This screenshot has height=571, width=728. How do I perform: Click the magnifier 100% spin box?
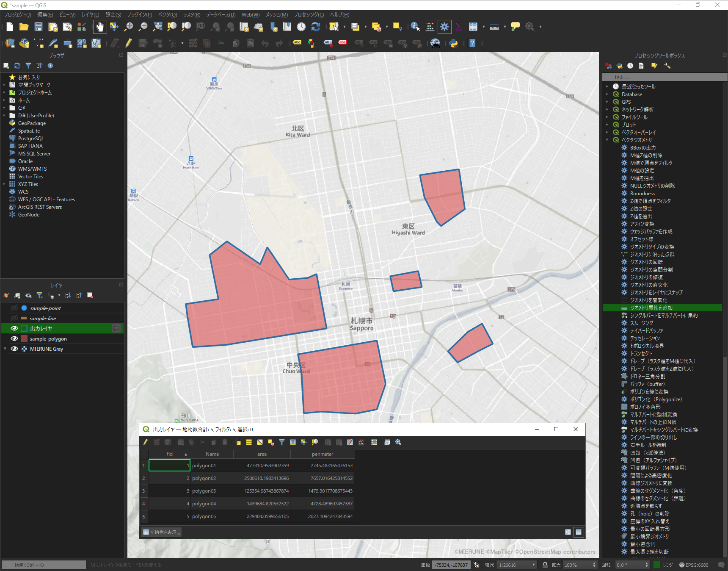[x=579, y=565]
